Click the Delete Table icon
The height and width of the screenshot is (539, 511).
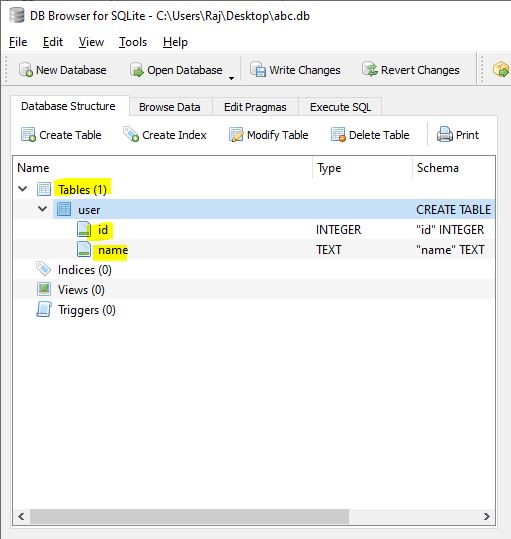click(338, 134)
